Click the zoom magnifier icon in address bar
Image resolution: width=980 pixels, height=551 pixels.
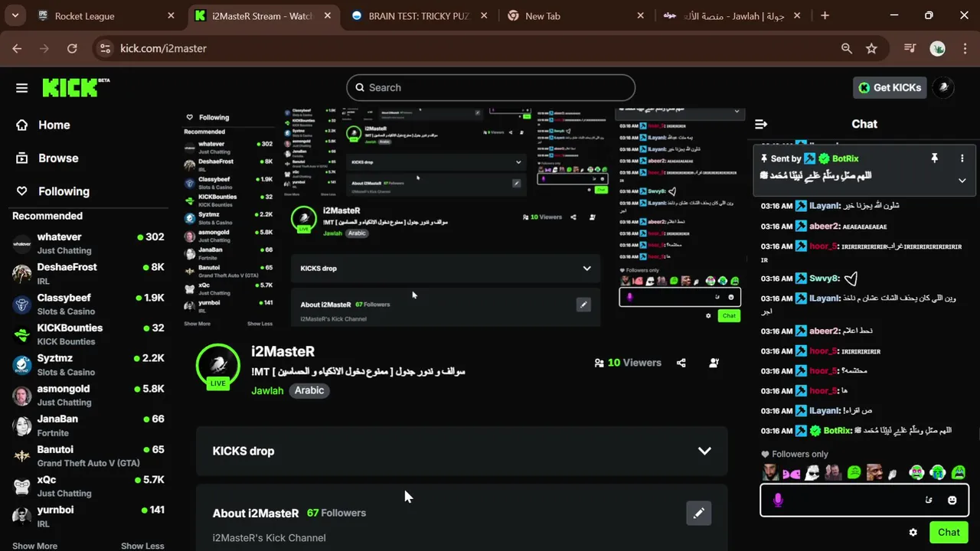846,48
